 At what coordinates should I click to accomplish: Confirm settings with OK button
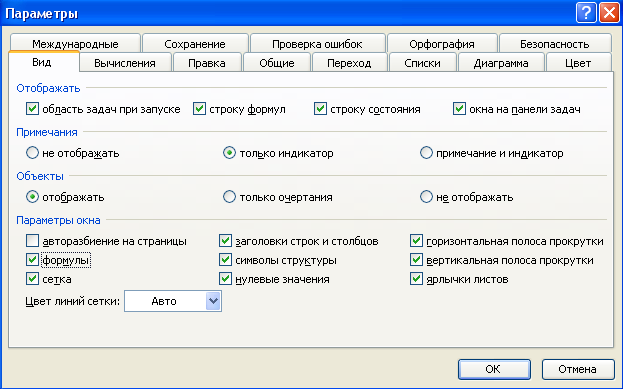[494, 369]
